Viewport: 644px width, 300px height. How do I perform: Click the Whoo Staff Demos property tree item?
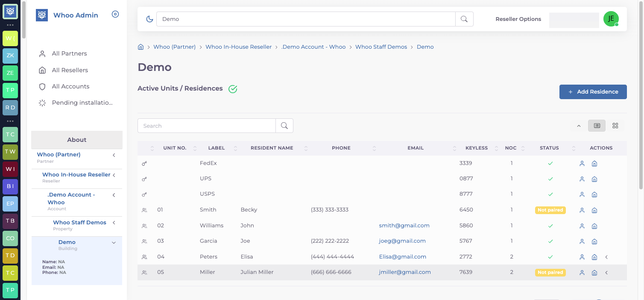pyautogui.click(x=80, y=223)
